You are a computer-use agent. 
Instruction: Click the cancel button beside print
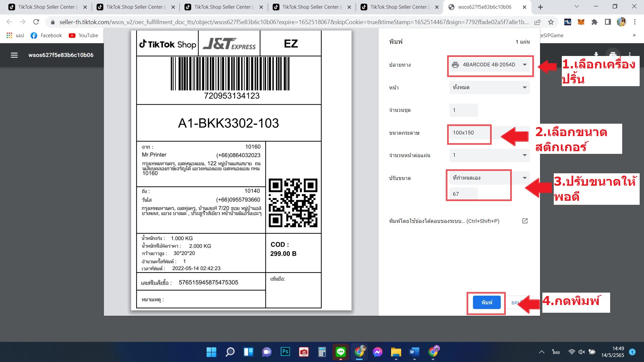click(x=519, y=302)
